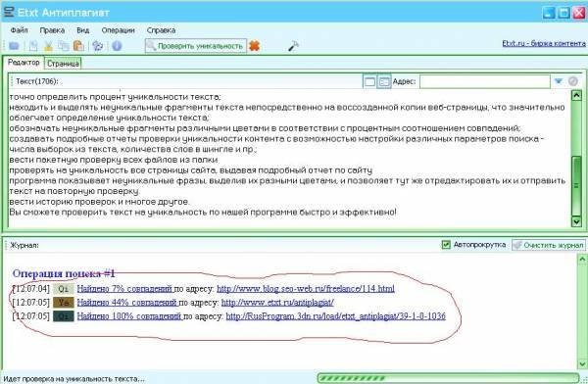Open the Вид menu

pyautogui.click(x=83, y=30)
